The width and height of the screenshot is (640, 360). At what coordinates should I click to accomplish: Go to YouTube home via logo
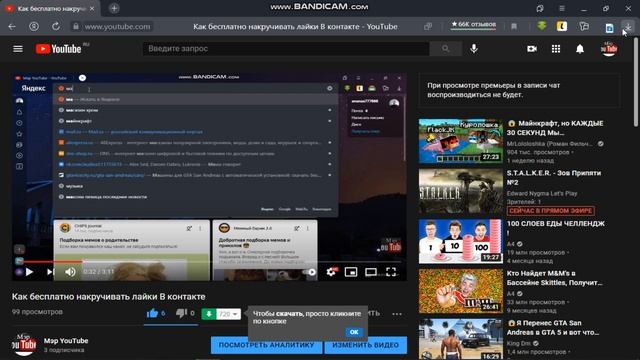click(x=59, y=49)
